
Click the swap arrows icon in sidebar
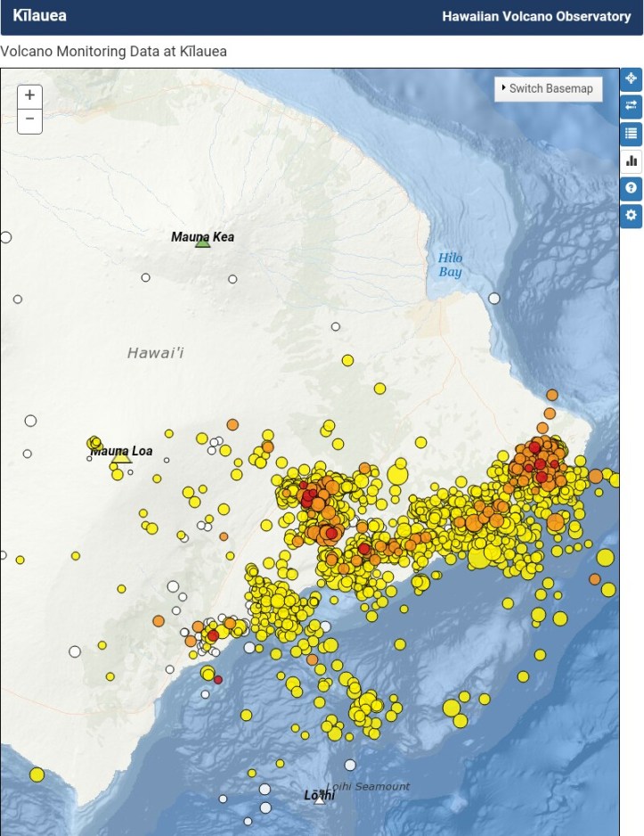coord(631,107)
